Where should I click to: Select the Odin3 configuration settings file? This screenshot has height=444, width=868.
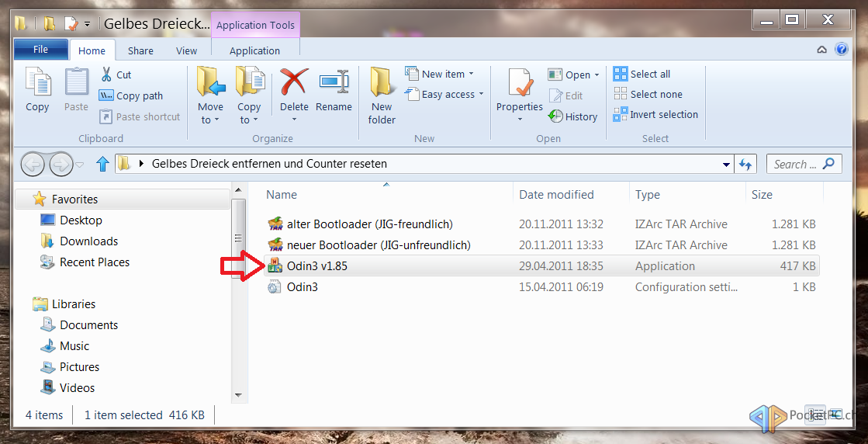pyautogui.click(x=541, y=286)
